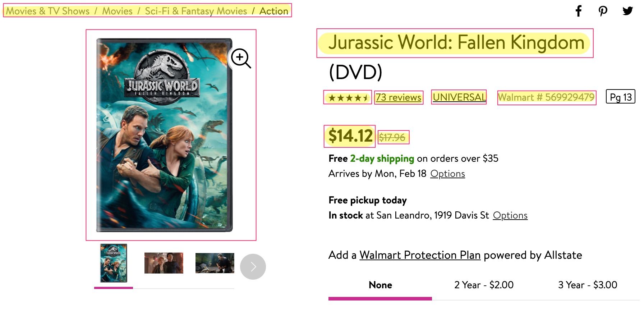The width and height of the screenshot is (644, 312).
Task: Open the UNIVERSAL brand link
Action: pos(459,97)
